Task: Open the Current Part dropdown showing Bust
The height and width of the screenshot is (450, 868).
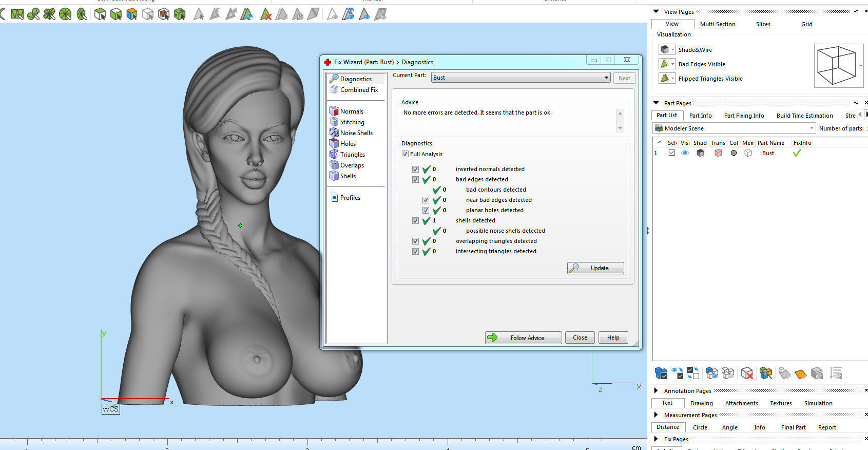Action: click(x=520, y=78)
